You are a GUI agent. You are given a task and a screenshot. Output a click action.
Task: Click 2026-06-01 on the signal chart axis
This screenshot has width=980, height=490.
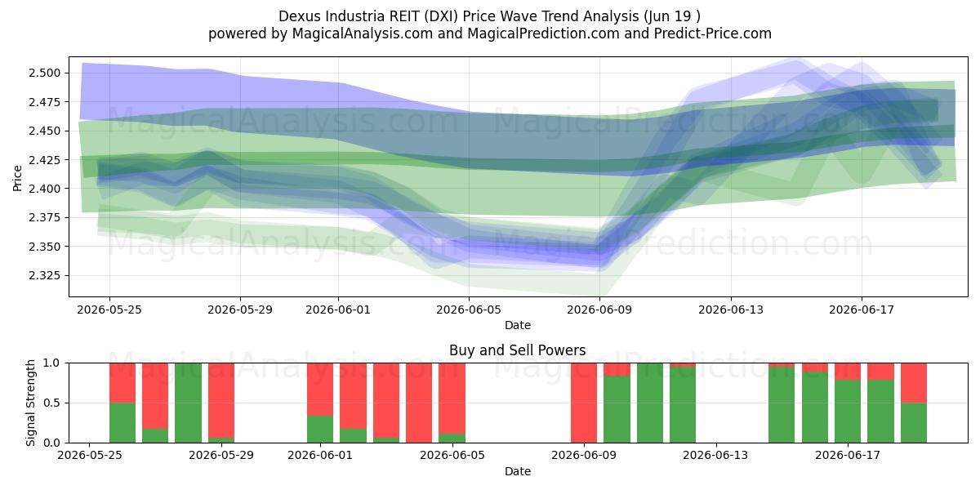coord(320,456)
